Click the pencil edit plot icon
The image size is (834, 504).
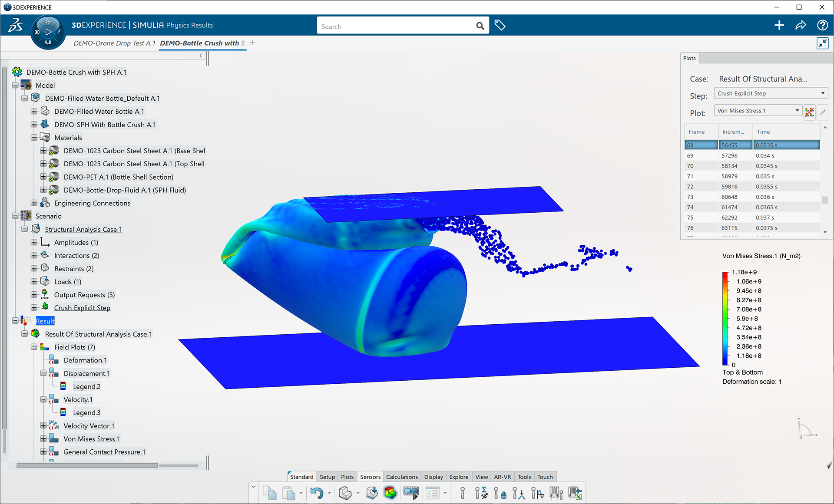coord(822,112)
